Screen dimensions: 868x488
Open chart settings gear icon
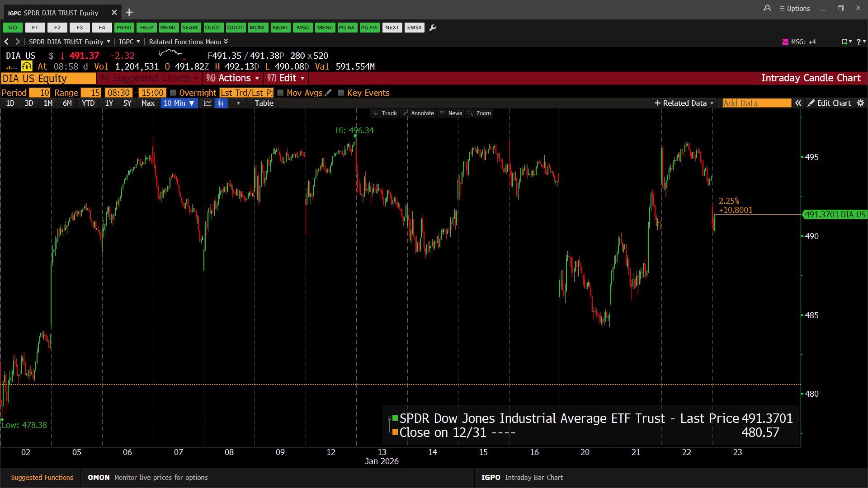pos(860,103)
